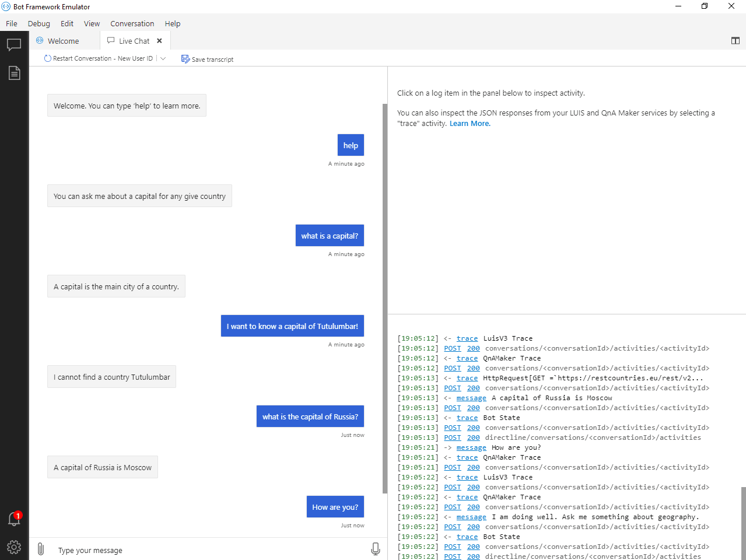
Task: Close the Live Chat tab
Action: 159,41
